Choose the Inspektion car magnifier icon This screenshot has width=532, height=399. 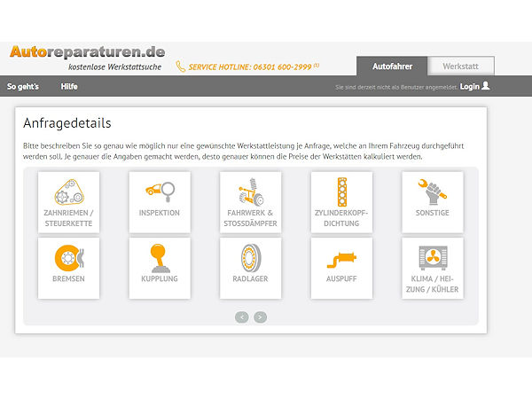[160, 192]
